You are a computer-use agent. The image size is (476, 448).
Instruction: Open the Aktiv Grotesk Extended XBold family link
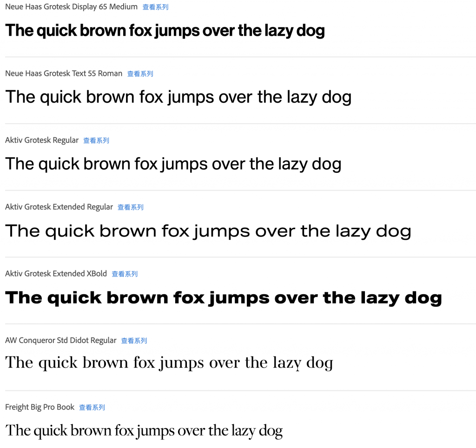click(125, 274)
